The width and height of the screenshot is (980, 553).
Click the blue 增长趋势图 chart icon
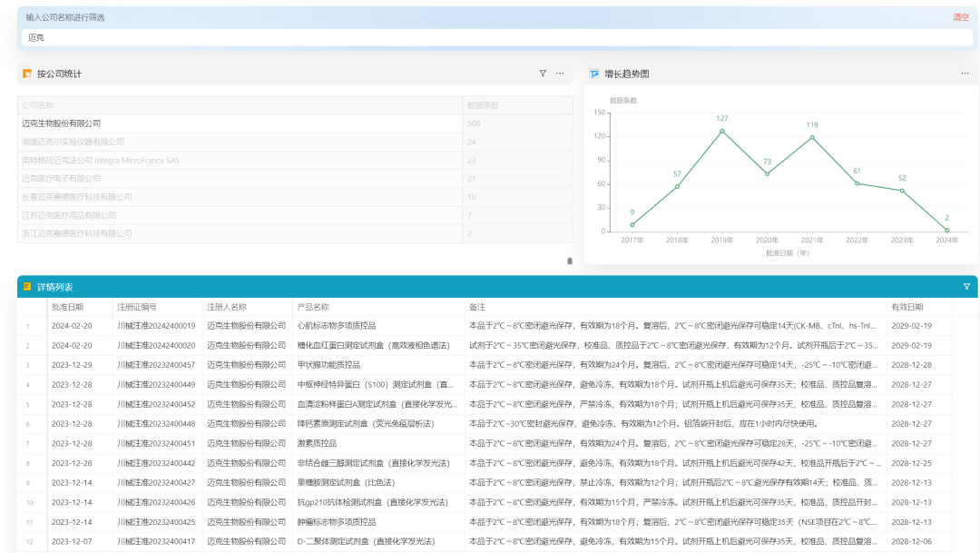[594, 74]
